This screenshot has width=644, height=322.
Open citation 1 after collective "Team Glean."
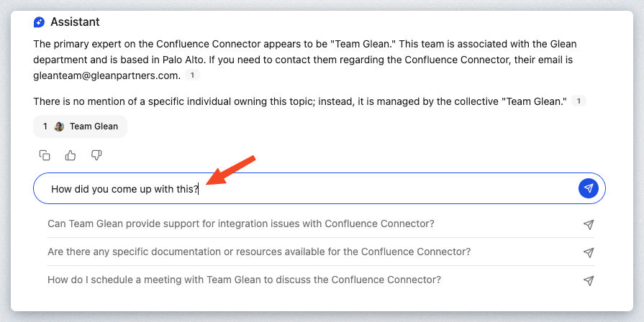(579, 101)
